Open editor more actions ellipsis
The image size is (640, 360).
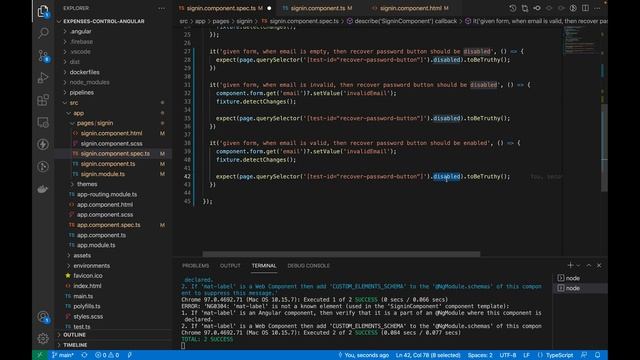point(598,8)
